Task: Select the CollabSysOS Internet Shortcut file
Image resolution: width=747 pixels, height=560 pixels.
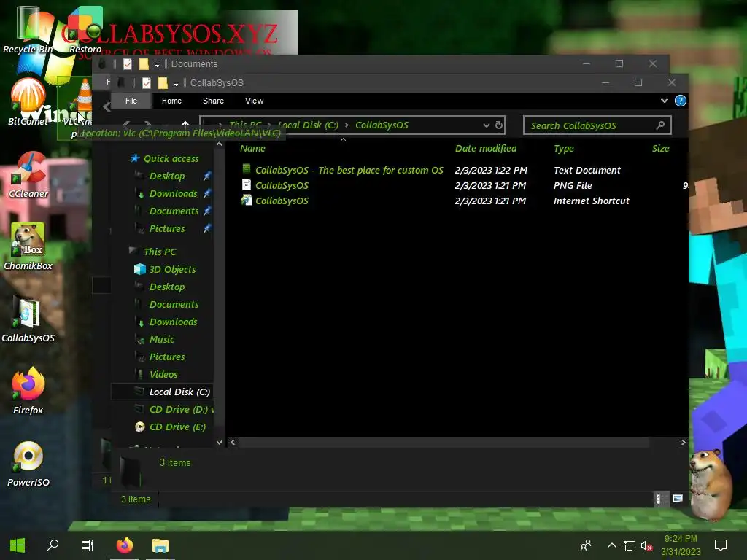Action: point(282,201)
